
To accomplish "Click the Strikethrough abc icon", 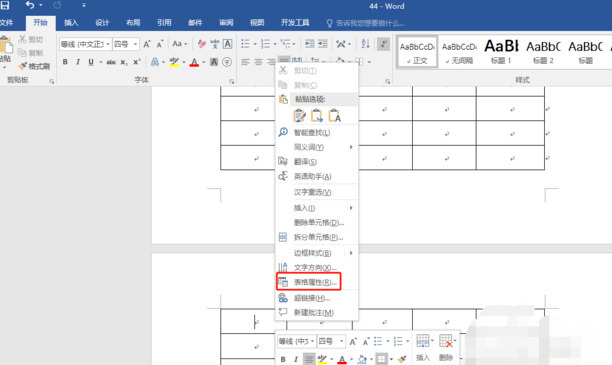I will point(111,62).
